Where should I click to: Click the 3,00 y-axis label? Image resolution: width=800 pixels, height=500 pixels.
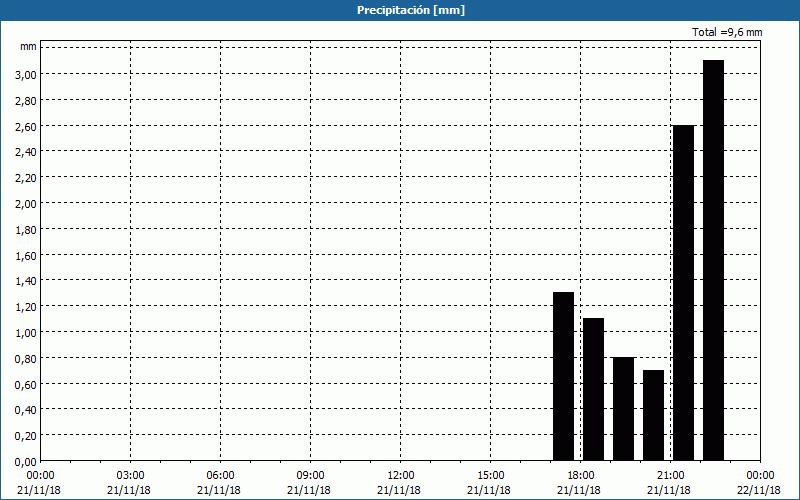pos(26,74)
